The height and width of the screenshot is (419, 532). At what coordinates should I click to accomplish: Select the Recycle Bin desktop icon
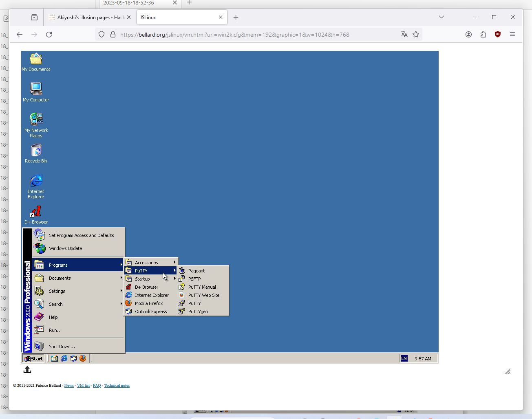(x=36, y=154)
